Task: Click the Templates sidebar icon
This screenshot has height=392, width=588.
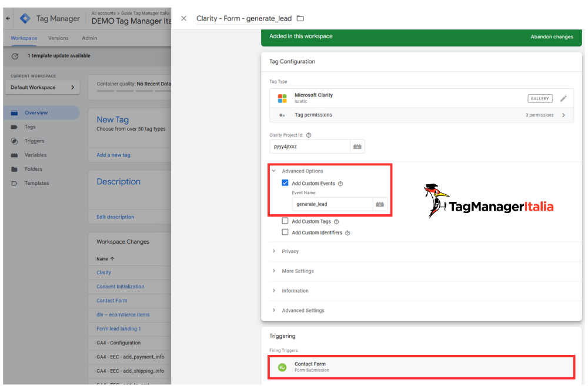Action: (x=14, y=183)
